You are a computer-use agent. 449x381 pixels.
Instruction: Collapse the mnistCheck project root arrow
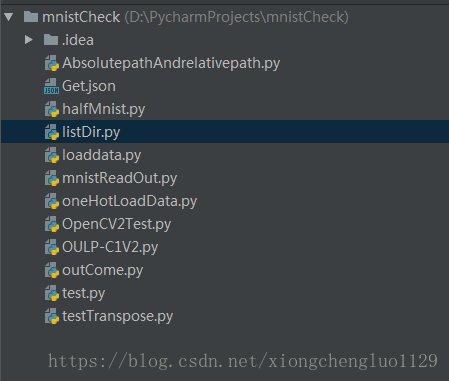pos(9,17)
